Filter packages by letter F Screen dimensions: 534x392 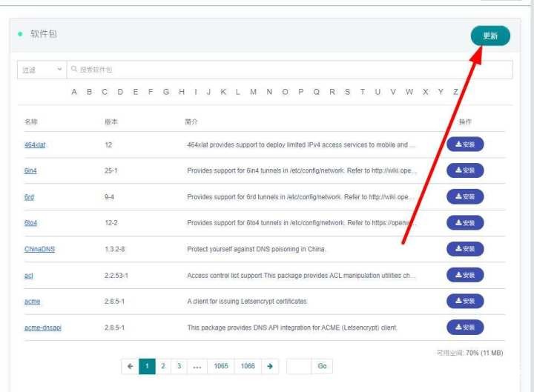[151, 92]
